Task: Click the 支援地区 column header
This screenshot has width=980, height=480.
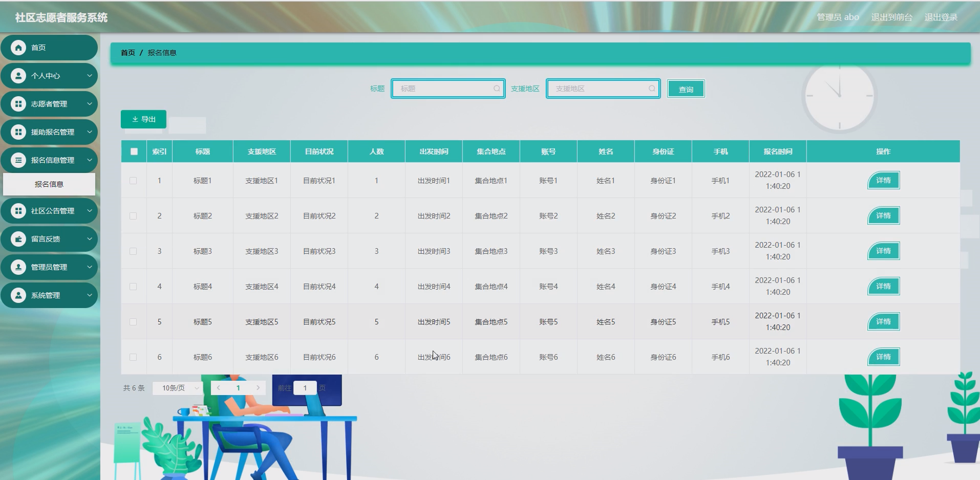Action: coord(262,151)
